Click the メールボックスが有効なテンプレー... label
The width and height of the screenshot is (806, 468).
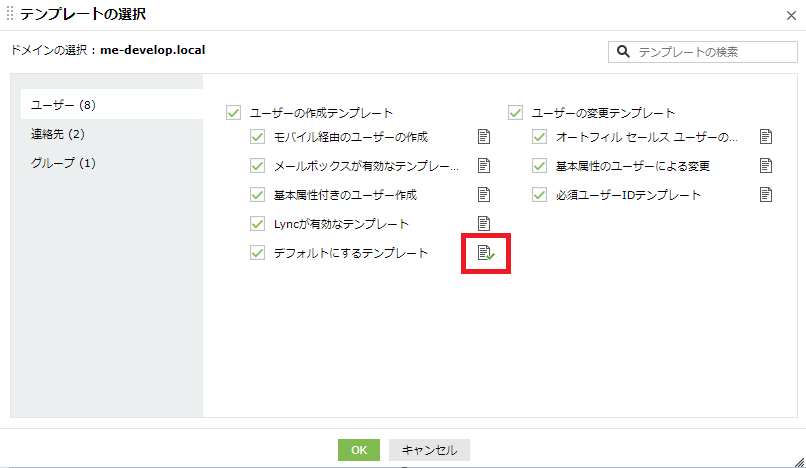[366, 166]
